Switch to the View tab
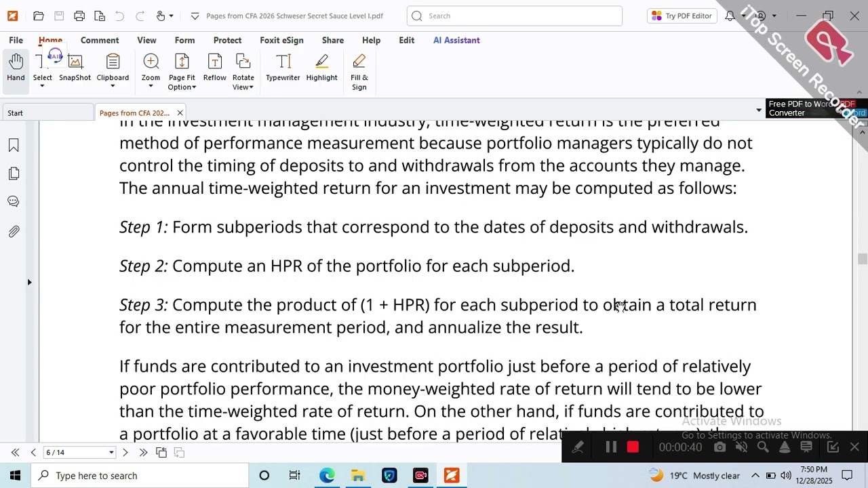The image size is (868, 488). pyautogui.click(x=146, y=40)
